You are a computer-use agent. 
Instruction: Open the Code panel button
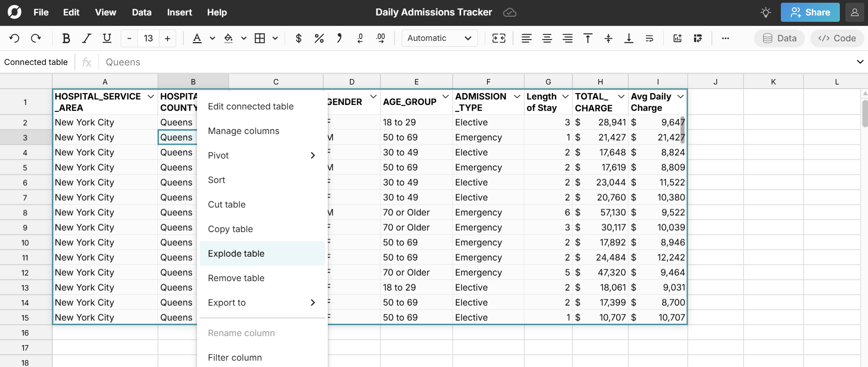coord(837,38)
